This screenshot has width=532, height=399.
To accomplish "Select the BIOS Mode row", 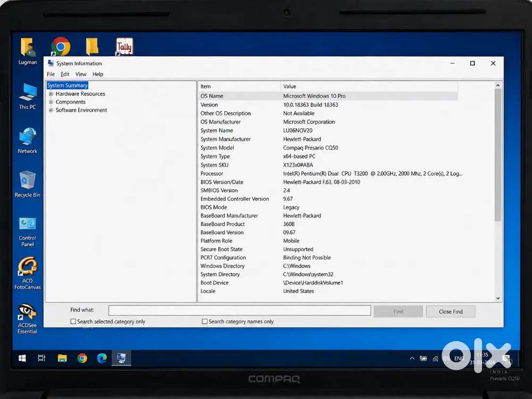I will [328, 207].
